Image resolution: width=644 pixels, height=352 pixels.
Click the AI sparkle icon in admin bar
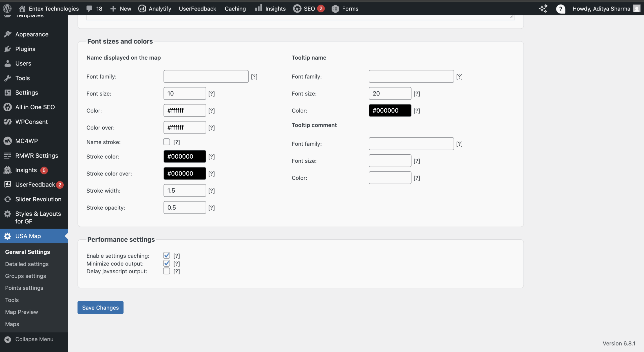(543, 9)
